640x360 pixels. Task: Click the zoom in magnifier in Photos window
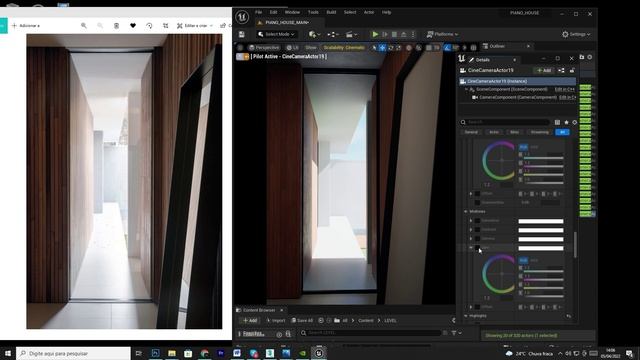[84, 25]
